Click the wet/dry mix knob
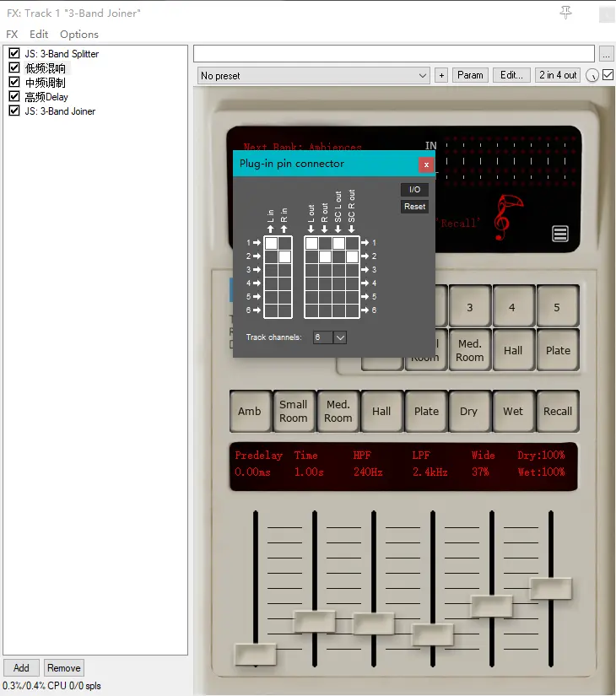The height and width of the screenshot is (696, 616). tap(592, 76)
